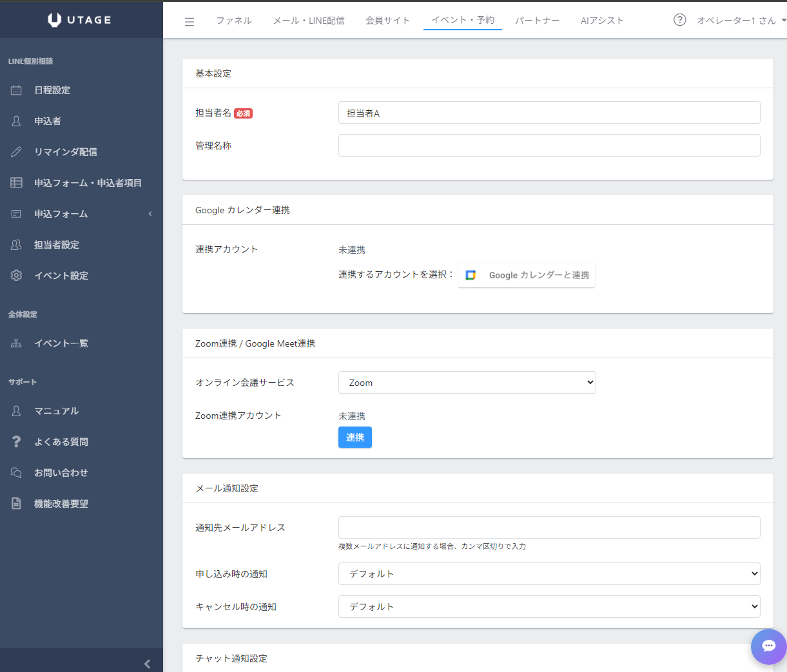Image resolution: width=787 pixels, height=672 pixels.
Task: Click the blue 連携 Zoom button
Action: [355, 437]
